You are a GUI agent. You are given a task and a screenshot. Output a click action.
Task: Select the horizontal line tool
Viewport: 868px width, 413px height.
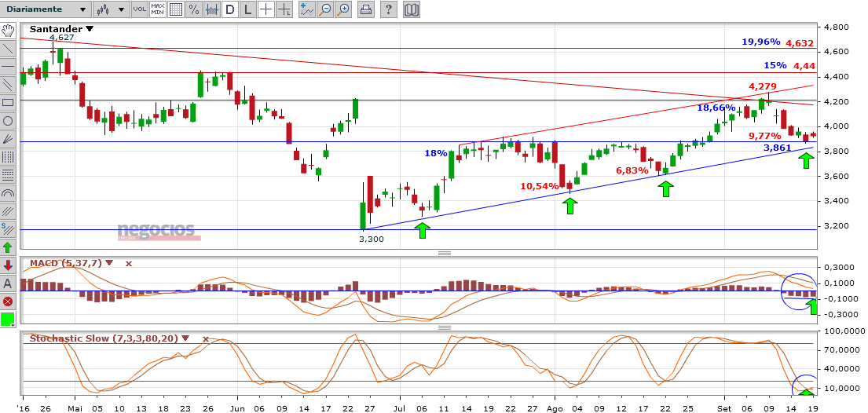click(8, 67)
